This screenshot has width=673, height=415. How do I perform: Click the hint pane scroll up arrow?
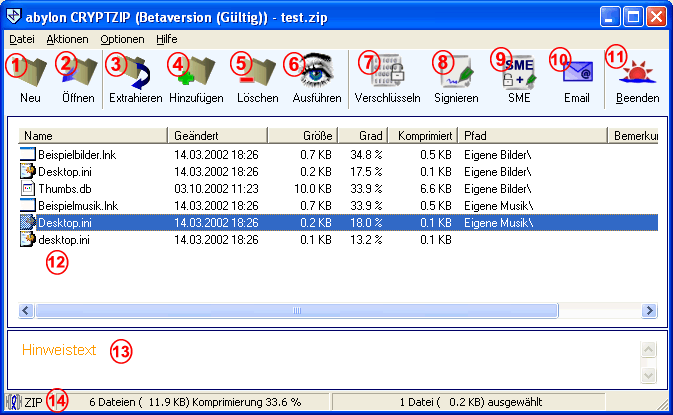pos(648,349)
